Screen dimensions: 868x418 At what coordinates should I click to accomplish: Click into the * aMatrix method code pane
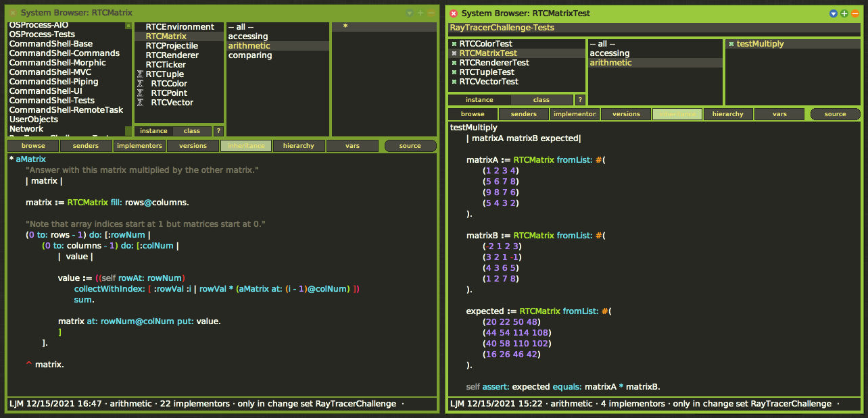point(222,275)
